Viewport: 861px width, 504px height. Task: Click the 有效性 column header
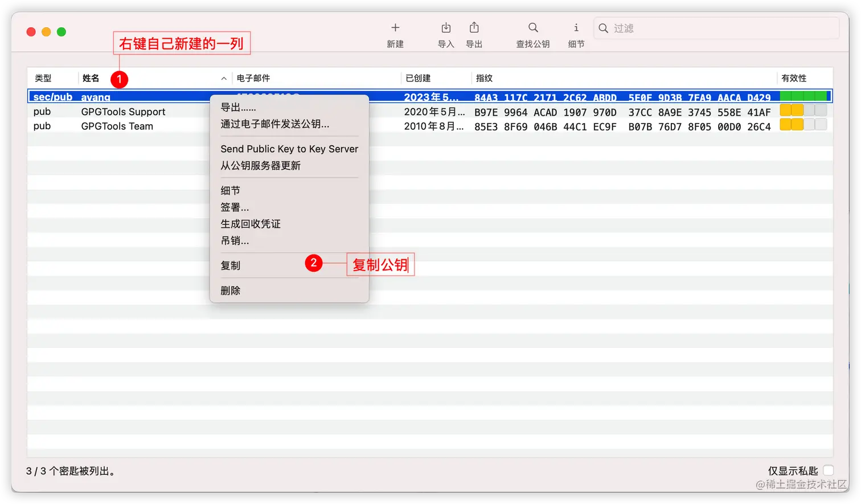[794, 78]
